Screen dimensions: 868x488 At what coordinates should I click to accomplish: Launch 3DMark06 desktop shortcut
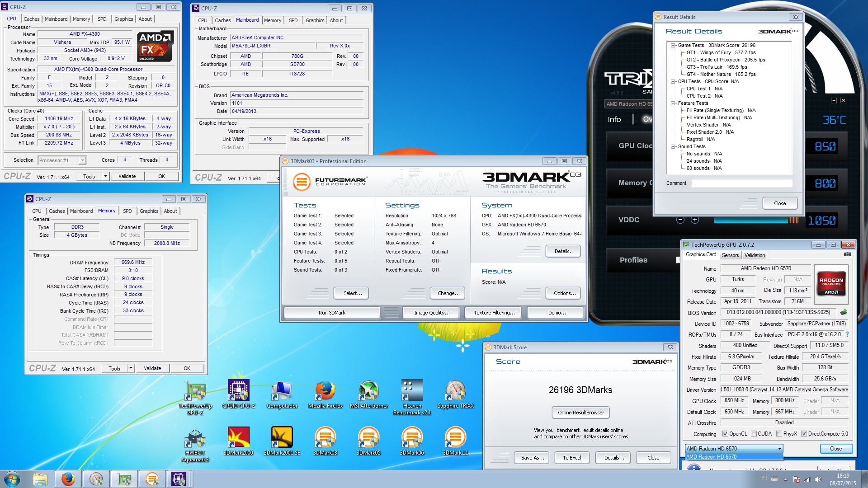[x=412, y=441]
